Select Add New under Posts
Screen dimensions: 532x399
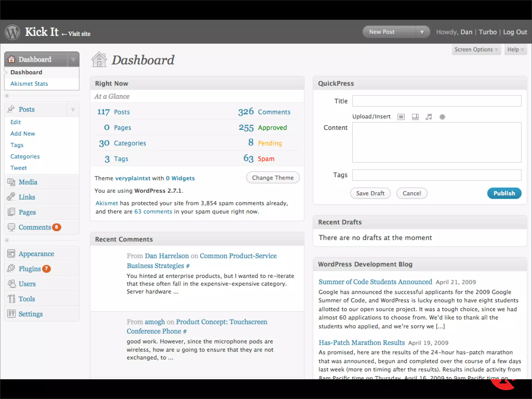tap(23, 134)
